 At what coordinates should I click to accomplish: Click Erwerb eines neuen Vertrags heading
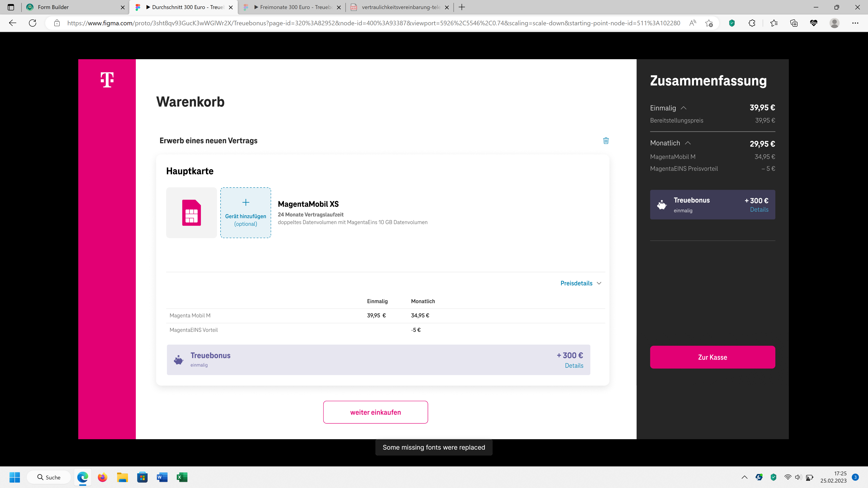tap(208, 141)
